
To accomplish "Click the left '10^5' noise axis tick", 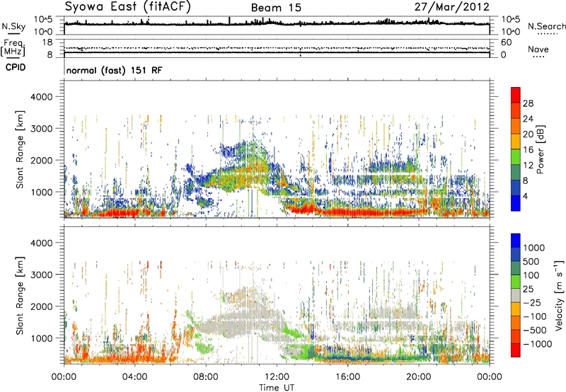I will tap(43, 19).
